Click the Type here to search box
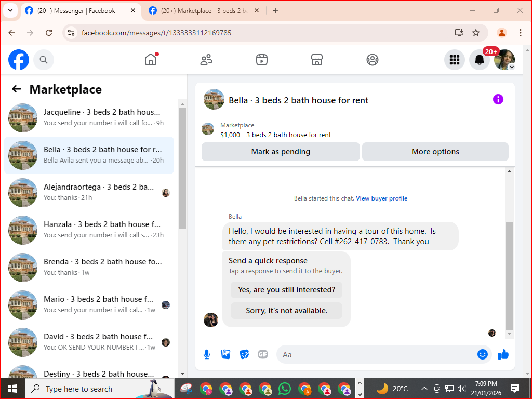Image resolution: width=532 pixels, height=399 pixels. coord(99,389)
